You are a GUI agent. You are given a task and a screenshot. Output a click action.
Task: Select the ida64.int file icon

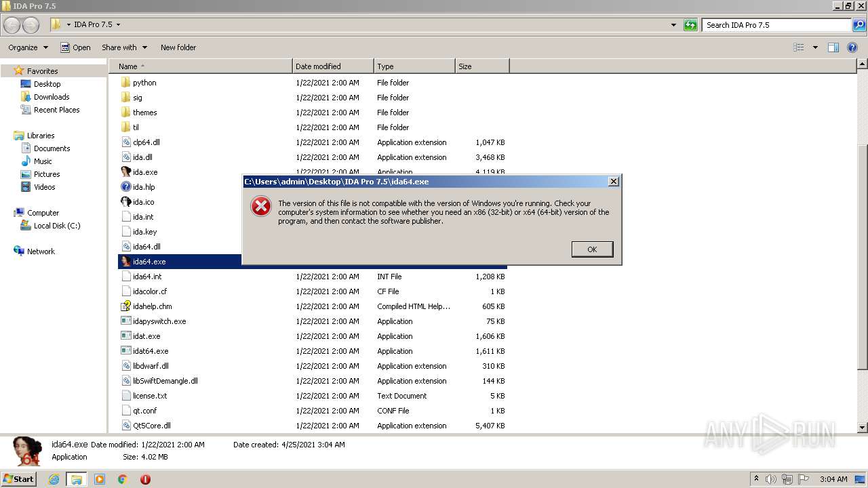(125, 277)
